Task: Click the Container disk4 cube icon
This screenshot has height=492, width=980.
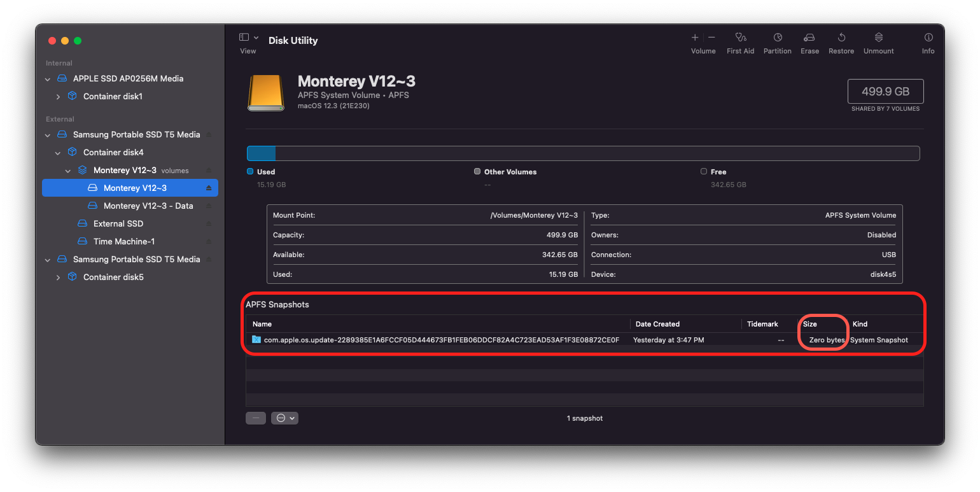Action: click(x=72, y=153)
